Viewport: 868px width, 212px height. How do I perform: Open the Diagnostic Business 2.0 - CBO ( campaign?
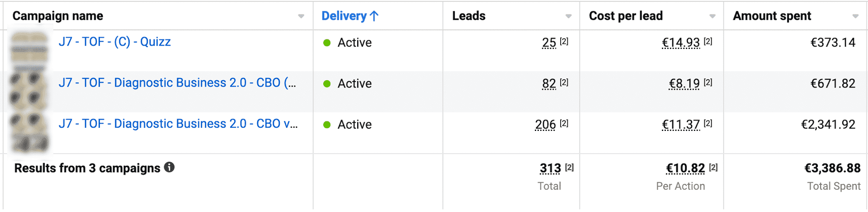coord(177,83)
